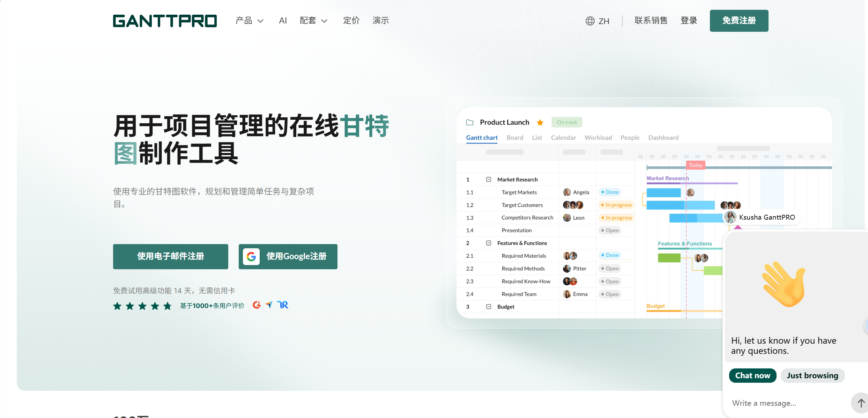Click In progress status for Competitors Research
Screen dimensions: 868x418
(616, 218)
